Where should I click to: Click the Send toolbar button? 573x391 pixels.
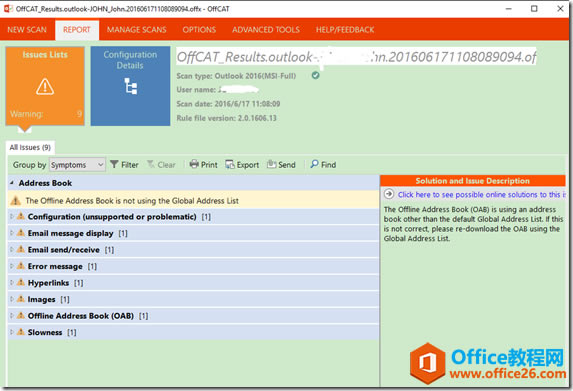(281, 165)
